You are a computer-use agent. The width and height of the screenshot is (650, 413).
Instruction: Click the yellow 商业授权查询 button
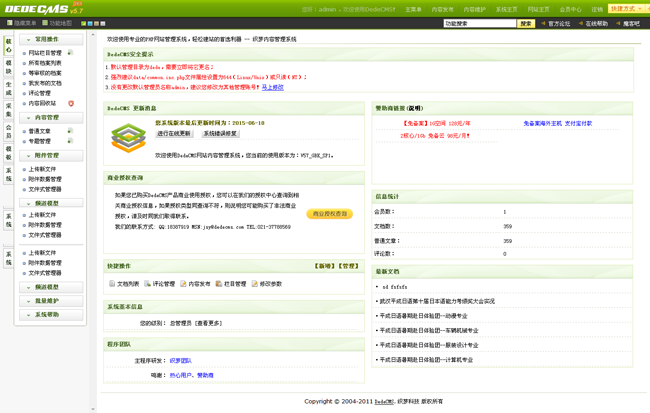tap(329, 213)
